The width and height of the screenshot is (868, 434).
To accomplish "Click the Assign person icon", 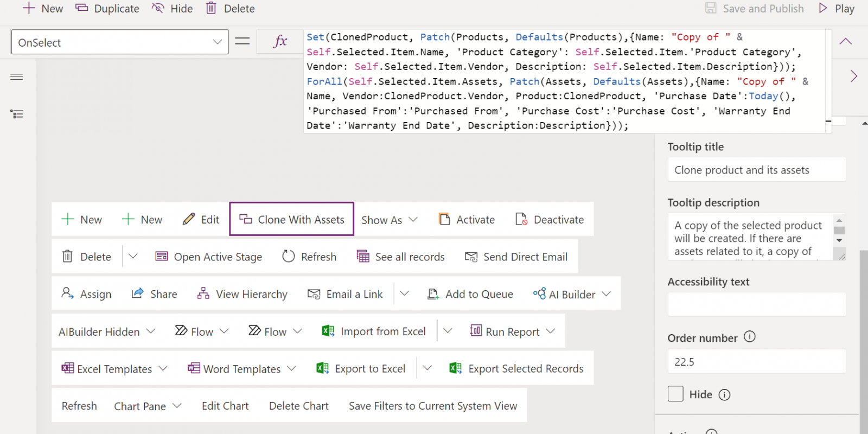I will (67, 293).
